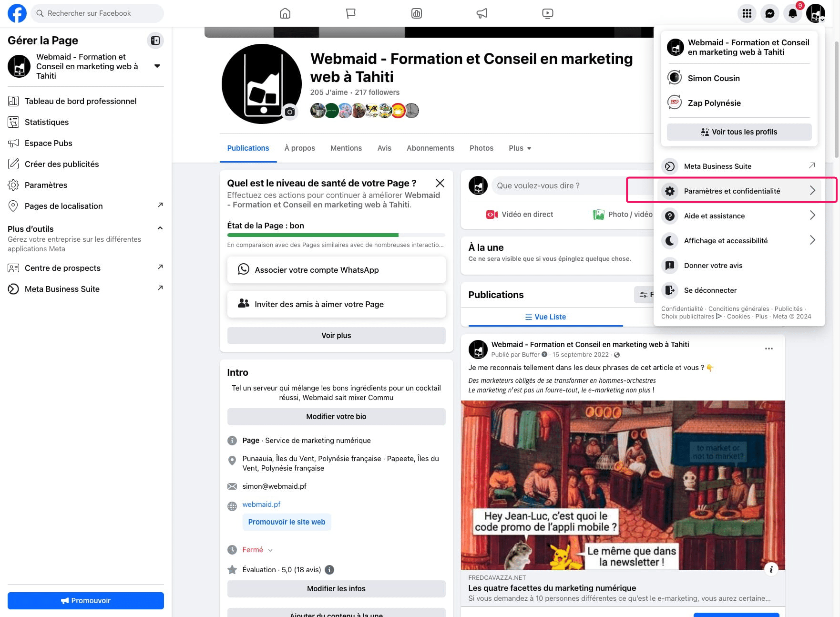Click the camera icon on profile picture

290,112
